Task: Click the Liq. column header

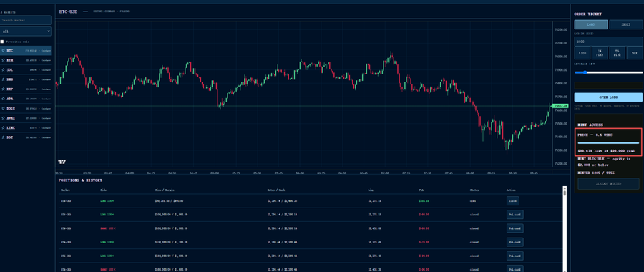Action: pos(371,190)
